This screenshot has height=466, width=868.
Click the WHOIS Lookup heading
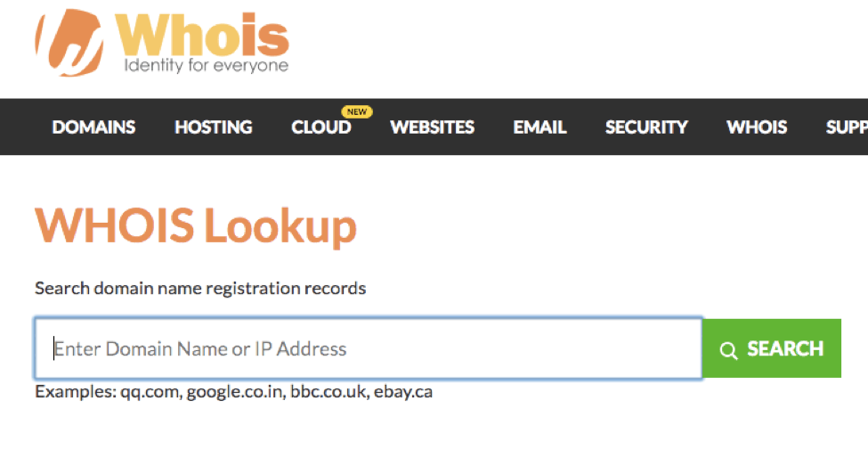[196, 225]
